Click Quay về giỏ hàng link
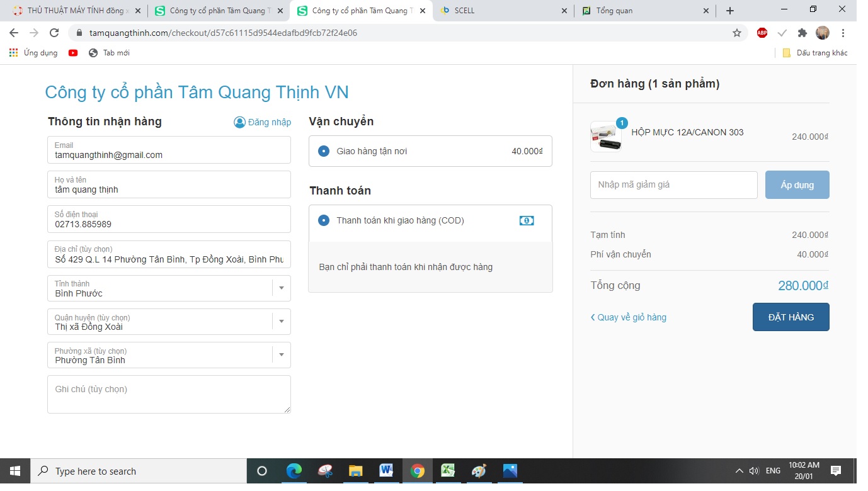 628,317
